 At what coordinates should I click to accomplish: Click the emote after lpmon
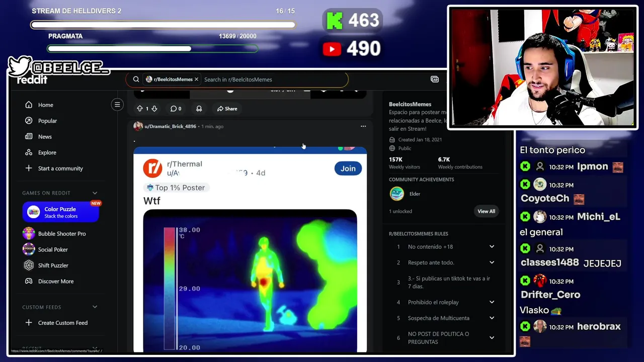618,167
